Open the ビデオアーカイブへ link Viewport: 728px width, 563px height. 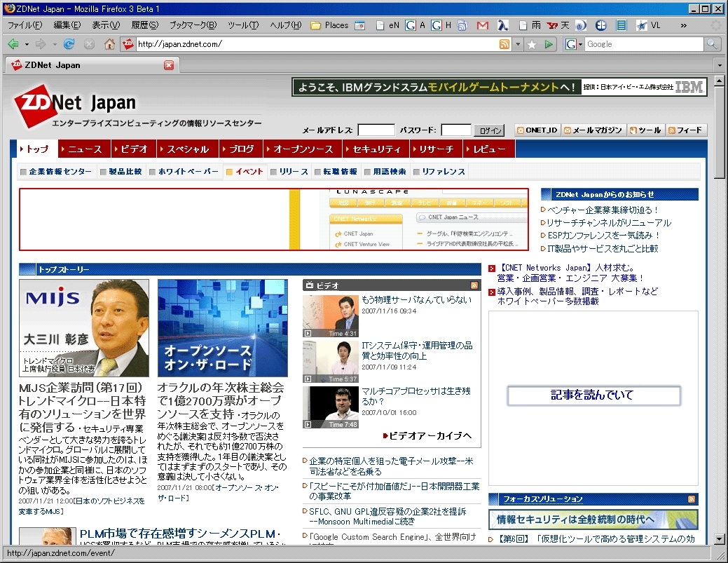click(429, 435)
